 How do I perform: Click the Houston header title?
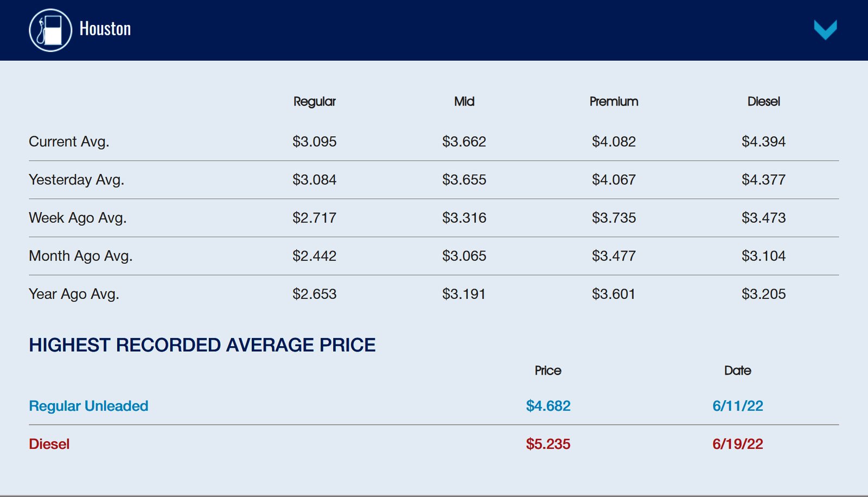point(105,29)
